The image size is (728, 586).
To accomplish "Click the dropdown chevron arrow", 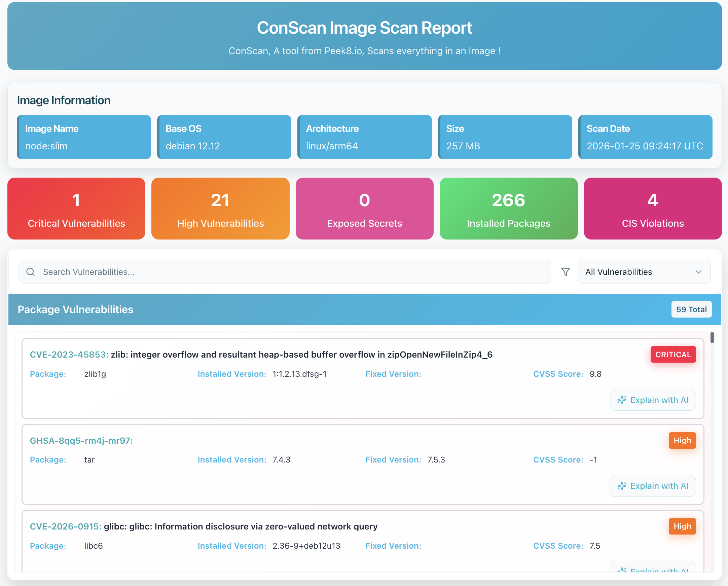I will click(x=698, y=272).
